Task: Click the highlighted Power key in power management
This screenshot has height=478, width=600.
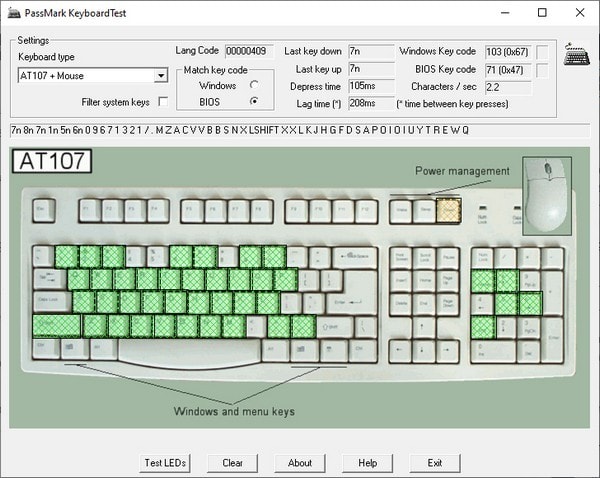Action: pos(448,210)
